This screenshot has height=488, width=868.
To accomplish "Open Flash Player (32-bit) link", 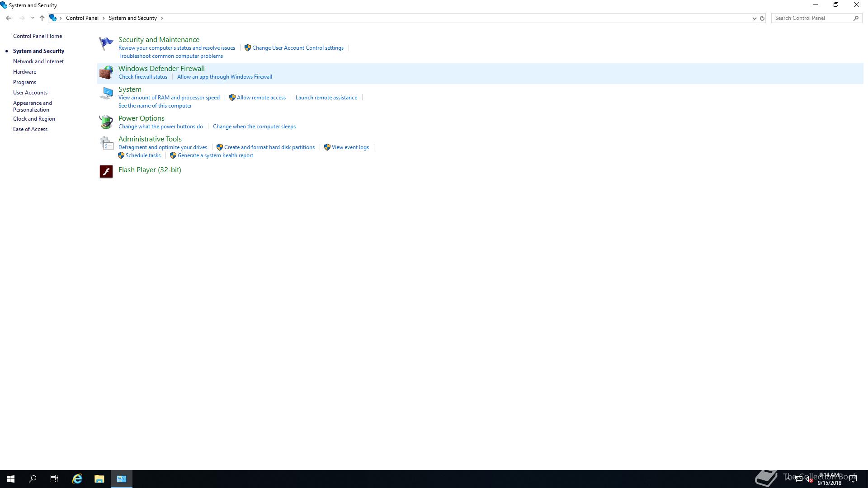I will click(150, 170).
